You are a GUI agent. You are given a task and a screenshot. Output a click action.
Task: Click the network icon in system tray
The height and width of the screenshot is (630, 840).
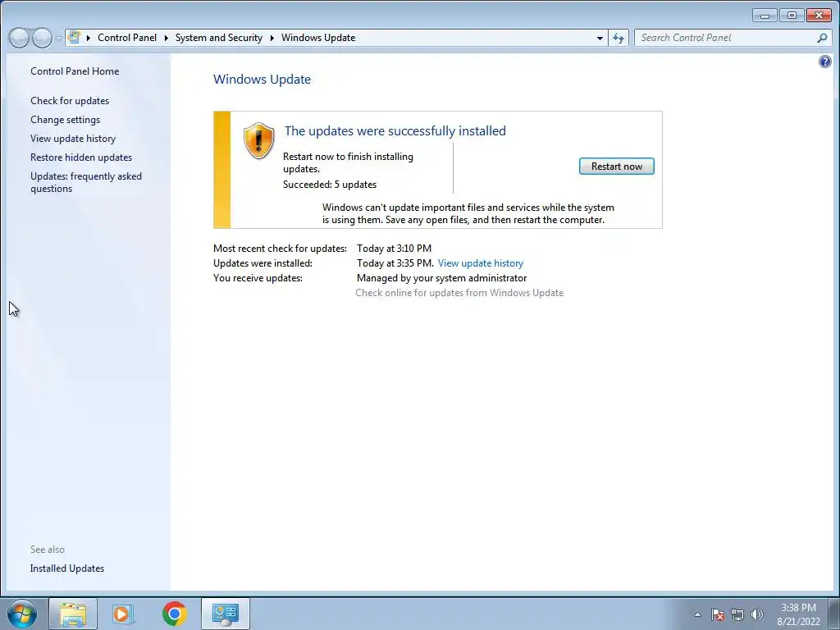[737, 614]
